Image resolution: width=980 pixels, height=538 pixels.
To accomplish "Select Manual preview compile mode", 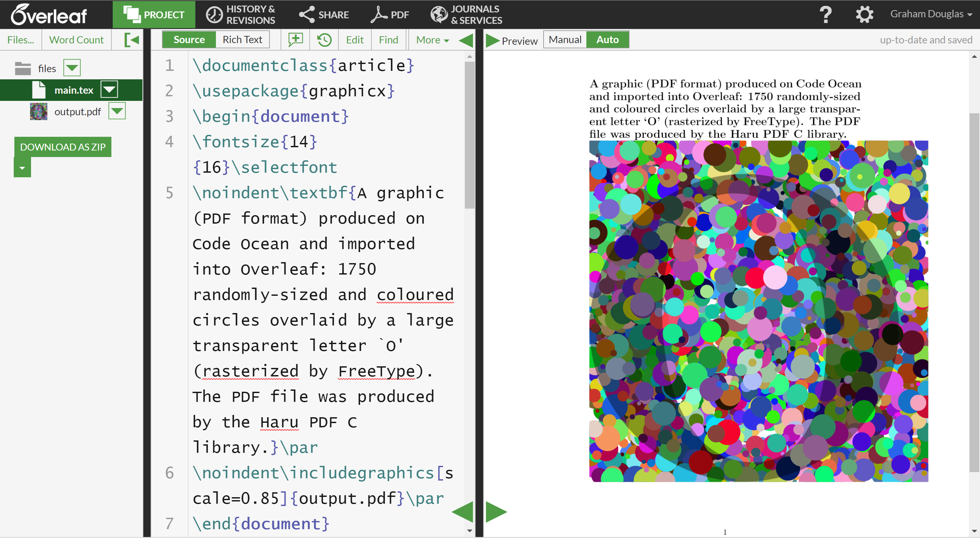I will (564, 40).
